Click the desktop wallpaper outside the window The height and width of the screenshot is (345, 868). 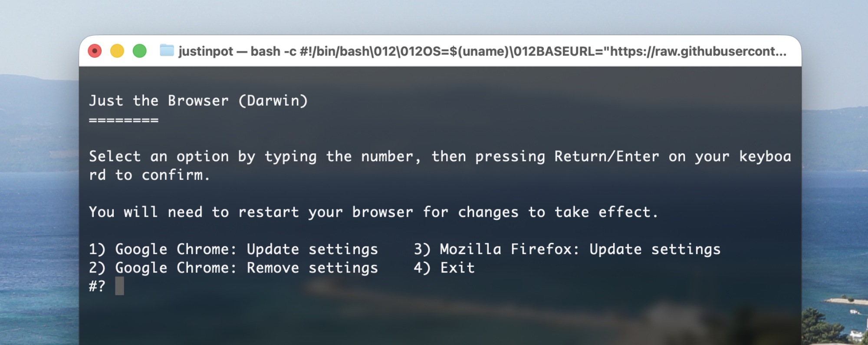[x=39, y=174]
